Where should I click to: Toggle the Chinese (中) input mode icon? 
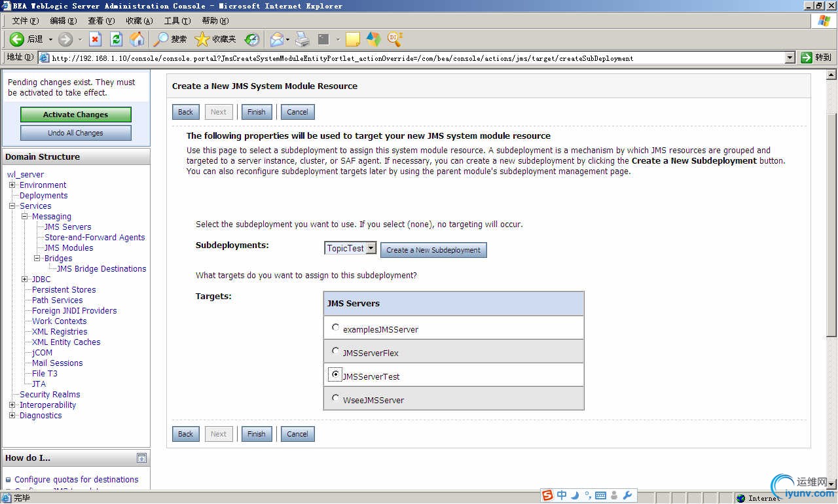click(562, 495)
